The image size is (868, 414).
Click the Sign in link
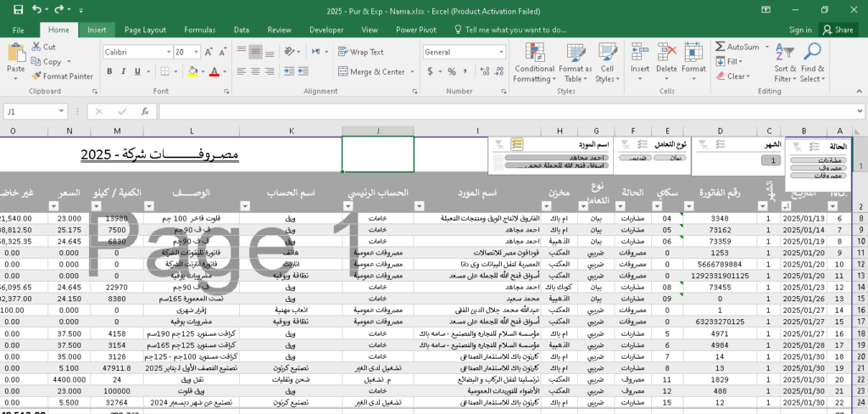(x=800, y=30)
